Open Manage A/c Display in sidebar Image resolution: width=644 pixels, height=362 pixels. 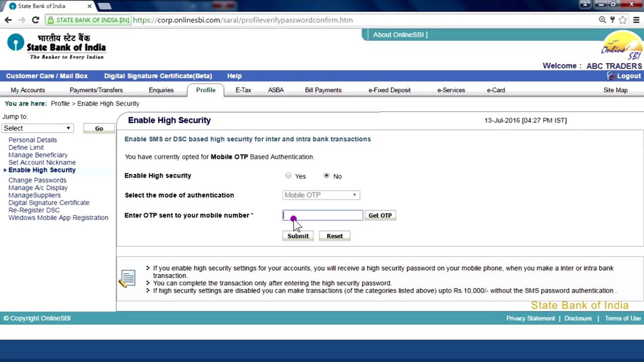point(38,188)
